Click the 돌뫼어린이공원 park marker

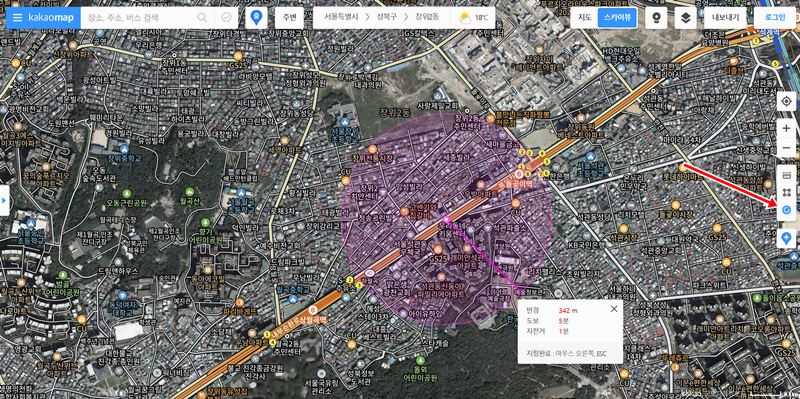419,361
